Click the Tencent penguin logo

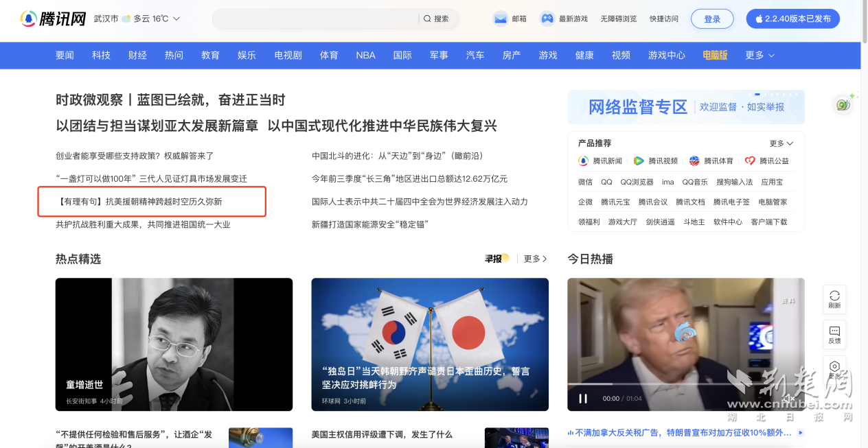[x=29, y=19]
